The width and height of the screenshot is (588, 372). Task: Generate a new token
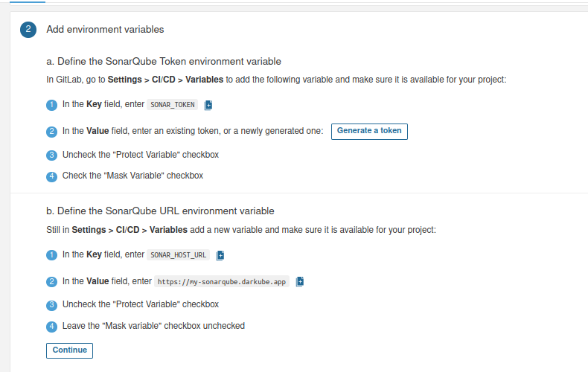point(369,131)
